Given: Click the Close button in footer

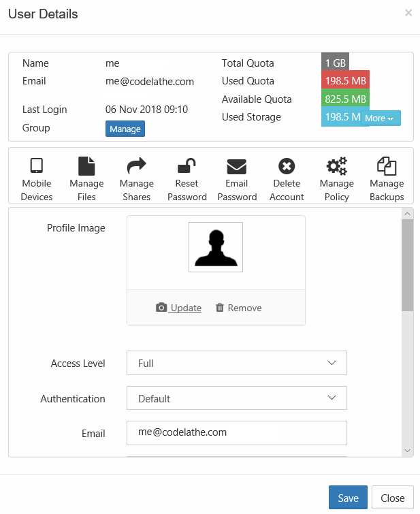Looking at the screenshot, I should (392, 498).
